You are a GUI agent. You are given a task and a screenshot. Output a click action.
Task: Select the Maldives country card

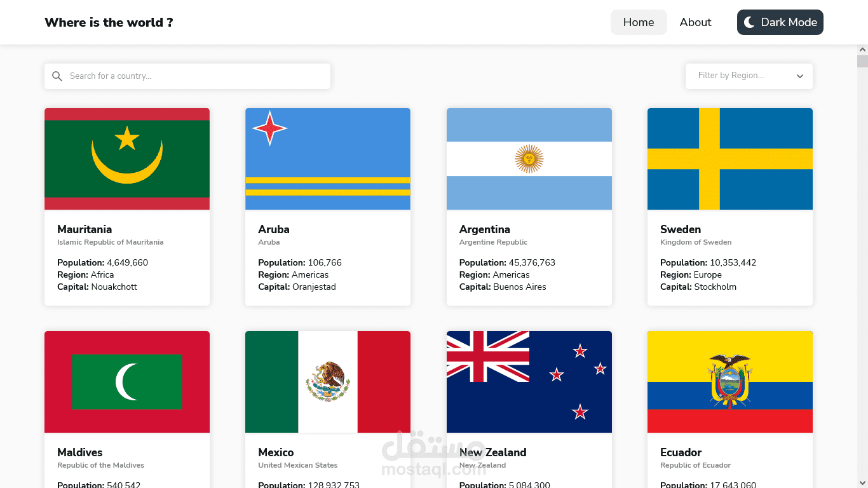[126, 407]
